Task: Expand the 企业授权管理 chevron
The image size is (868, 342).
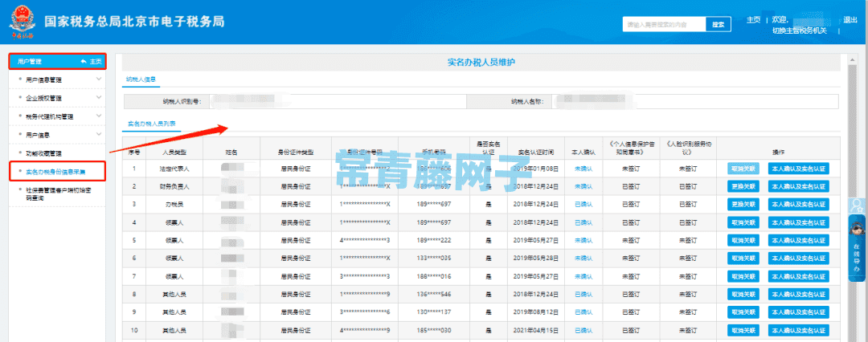Action: point(99,97)
